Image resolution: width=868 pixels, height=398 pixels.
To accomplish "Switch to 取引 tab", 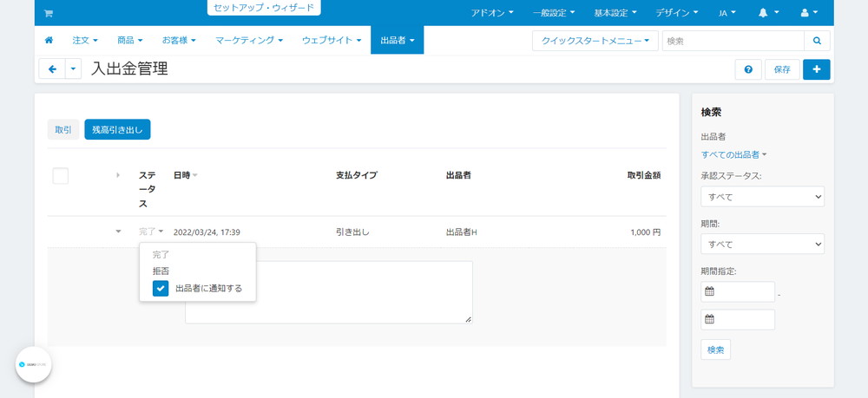I will pos(63,130).
